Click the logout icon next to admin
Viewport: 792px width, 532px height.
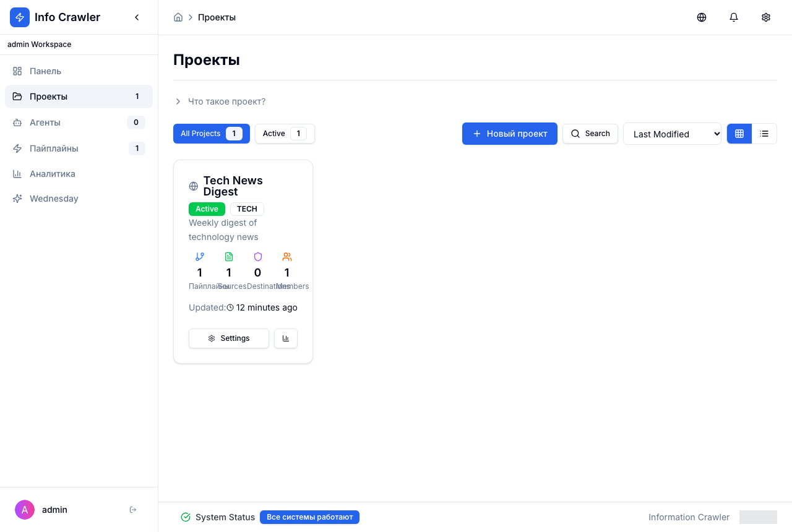[x=133, y=510]
